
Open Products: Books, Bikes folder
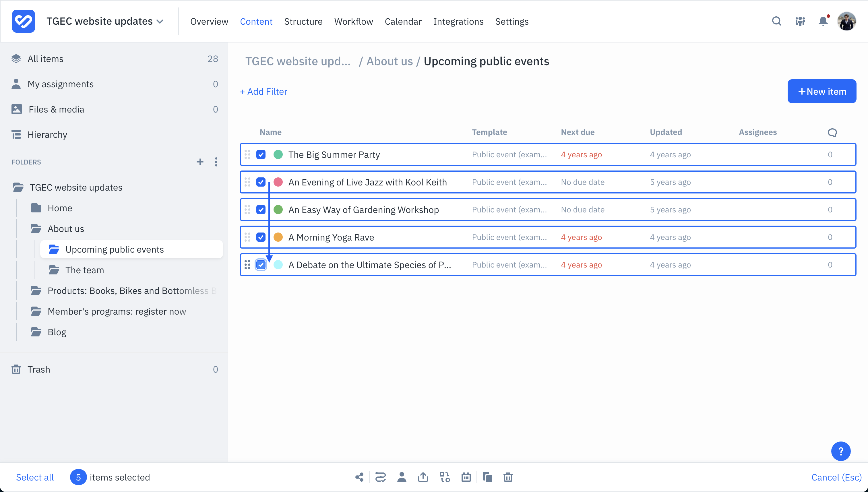pos(124,290)
